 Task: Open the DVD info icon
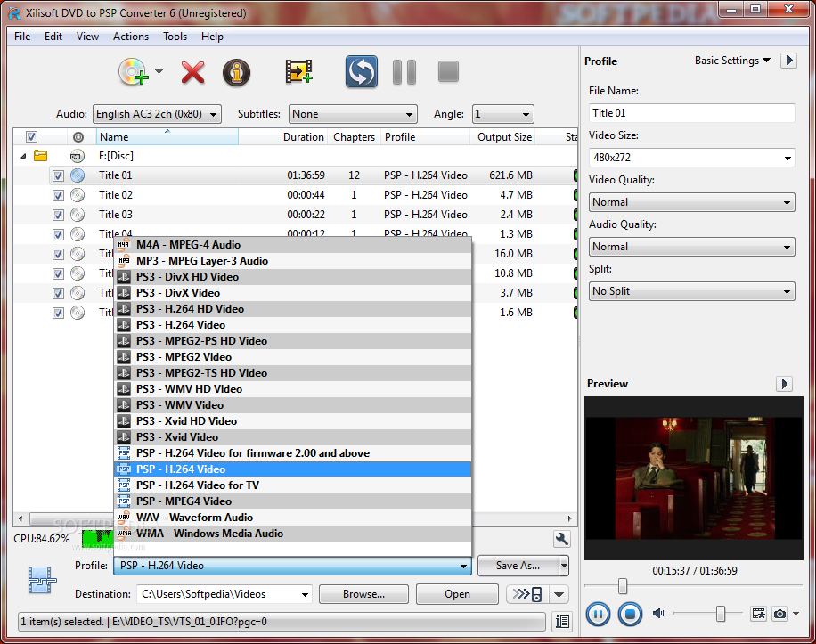237,72
